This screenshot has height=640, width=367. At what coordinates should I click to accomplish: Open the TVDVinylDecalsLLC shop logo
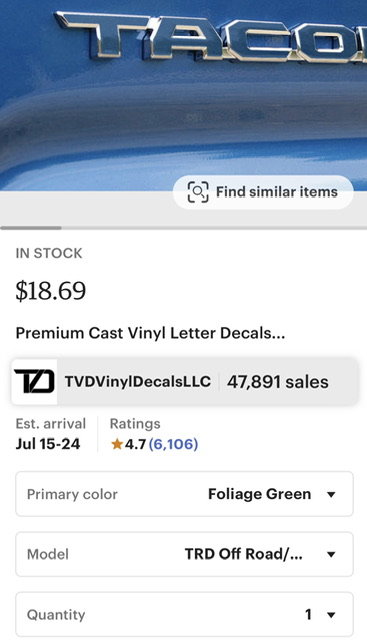34,382
